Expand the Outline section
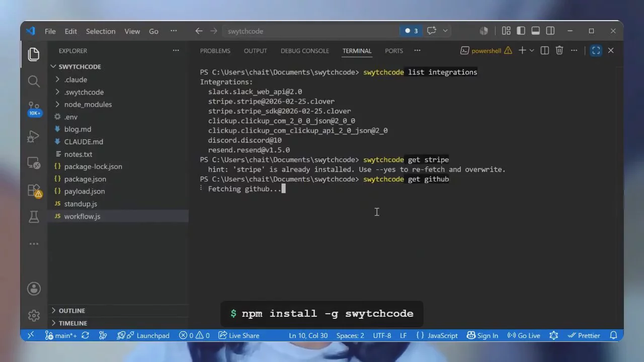Image resolution: width=644 pixels, height=362 pixels. point(118,311)
